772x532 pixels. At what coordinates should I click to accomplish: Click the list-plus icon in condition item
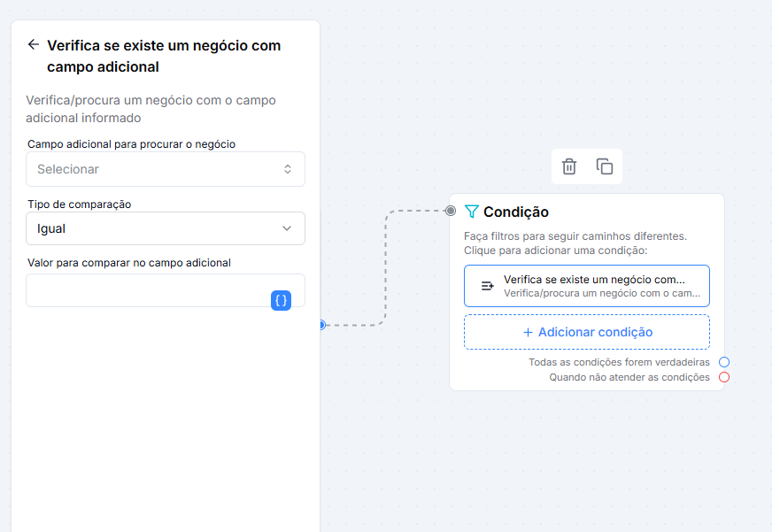click(488, 286)
